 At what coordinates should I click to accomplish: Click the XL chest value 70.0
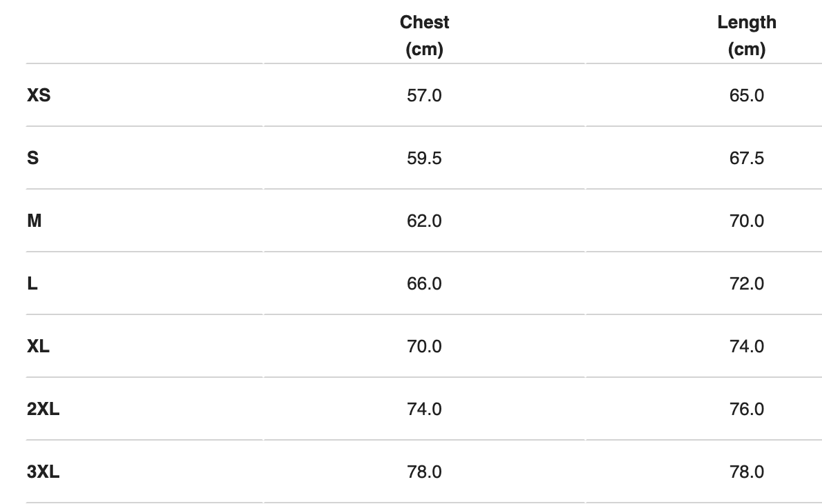424,346
